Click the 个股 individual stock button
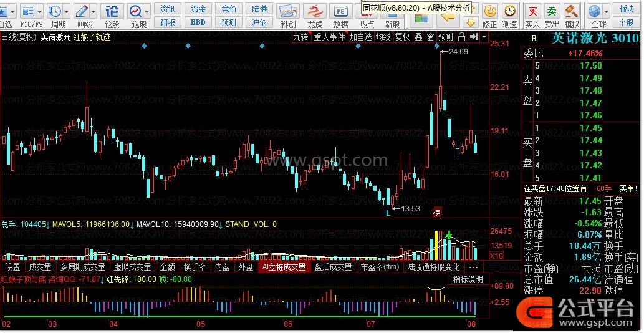Screen dimensions: 644x333 pos(627,22)
